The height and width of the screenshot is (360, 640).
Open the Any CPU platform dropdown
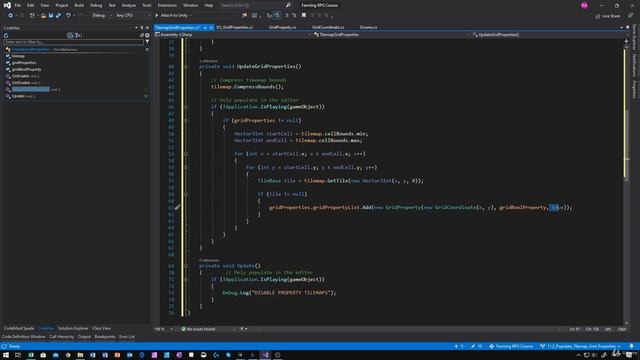tap(133, 16)
